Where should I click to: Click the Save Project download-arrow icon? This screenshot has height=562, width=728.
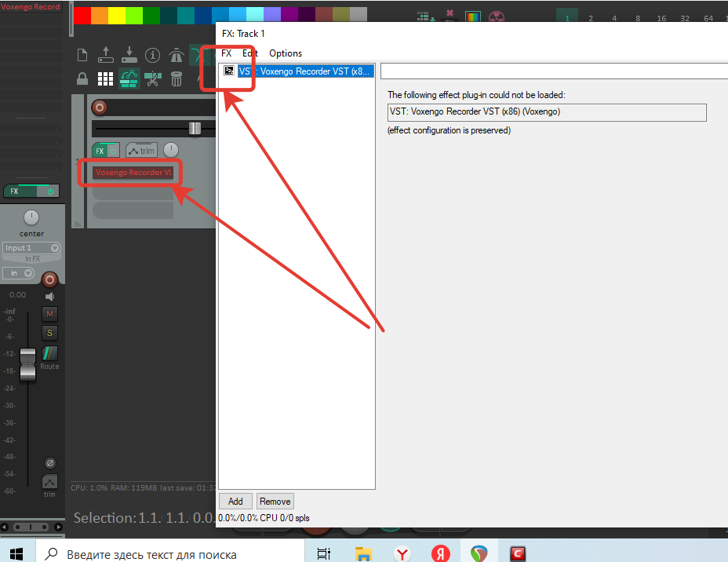coord(129,55)
